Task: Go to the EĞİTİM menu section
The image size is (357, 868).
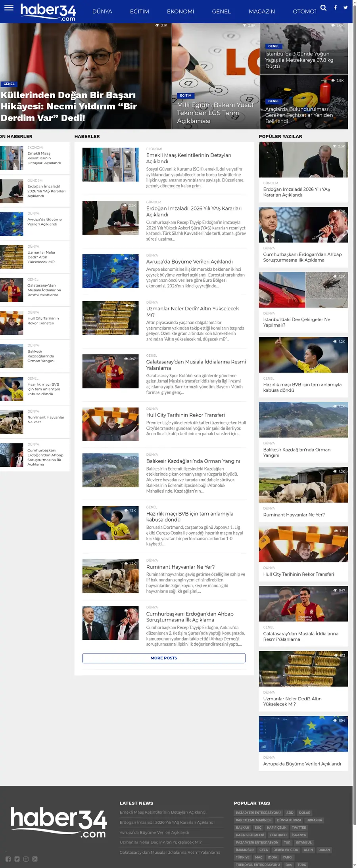Action: (x=140, y=11)
